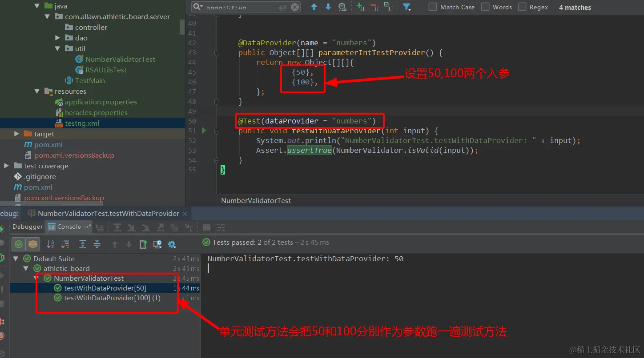Viewport: 644px width, 358px height.
Task: Clear the assertTrue search text
Action: [x=295, y=7]
